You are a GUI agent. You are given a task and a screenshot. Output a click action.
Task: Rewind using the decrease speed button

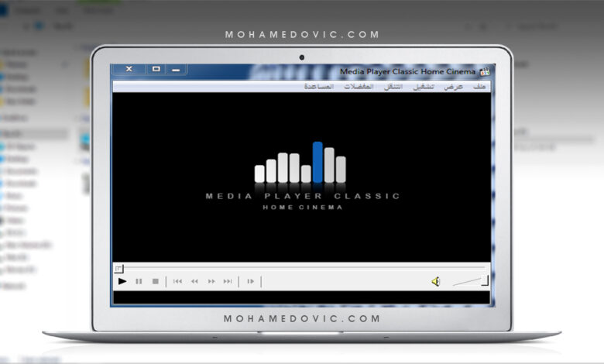coord(194,282)
